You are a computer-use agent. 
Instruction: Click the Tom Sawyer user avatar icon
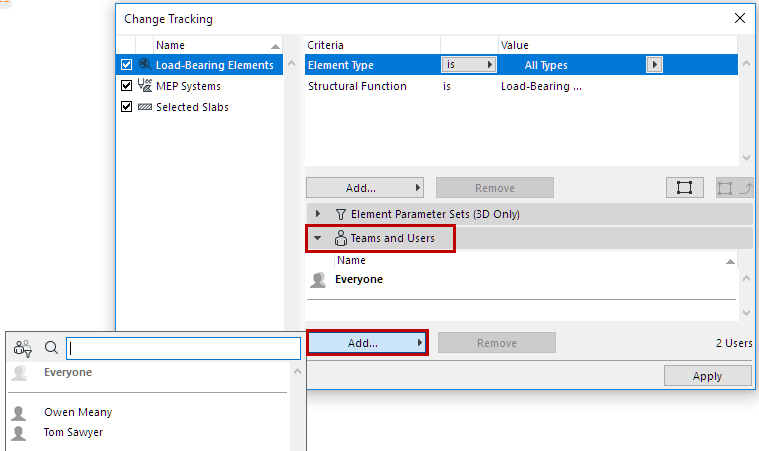pos(18,432)
